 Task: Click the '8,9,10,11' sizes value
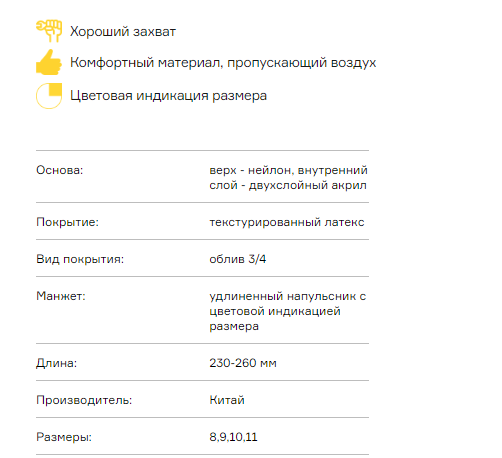233,437
